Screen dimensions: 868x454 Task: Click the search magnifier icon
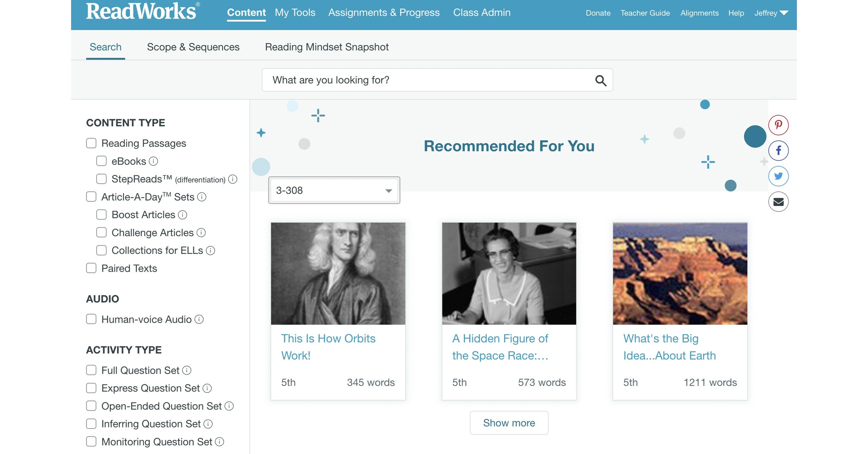[600, 80]
